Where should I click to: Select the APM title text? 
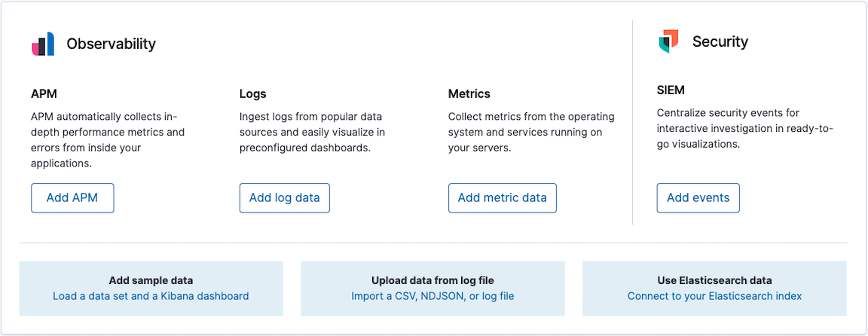(44, 94)
